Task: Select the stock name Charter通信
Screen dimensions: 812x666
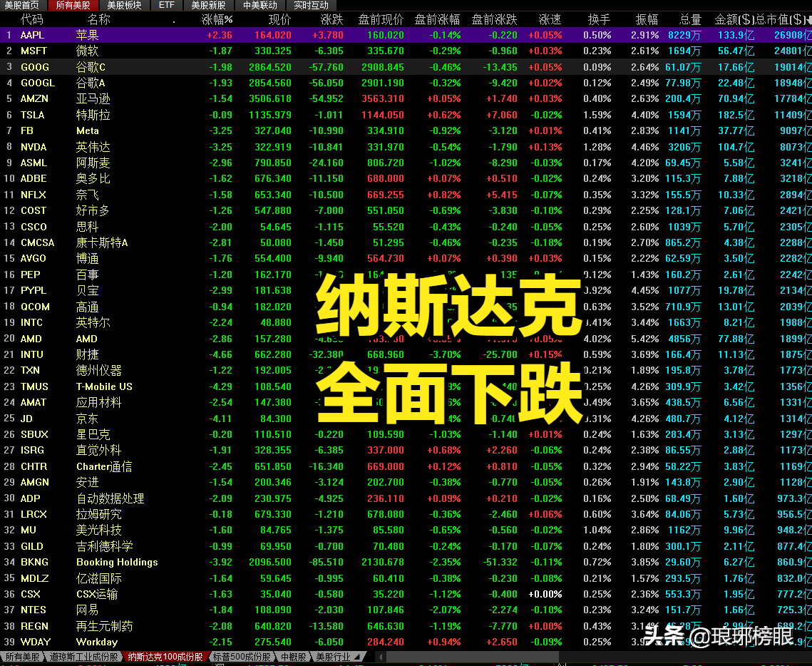Action: (x=104, y=466)
